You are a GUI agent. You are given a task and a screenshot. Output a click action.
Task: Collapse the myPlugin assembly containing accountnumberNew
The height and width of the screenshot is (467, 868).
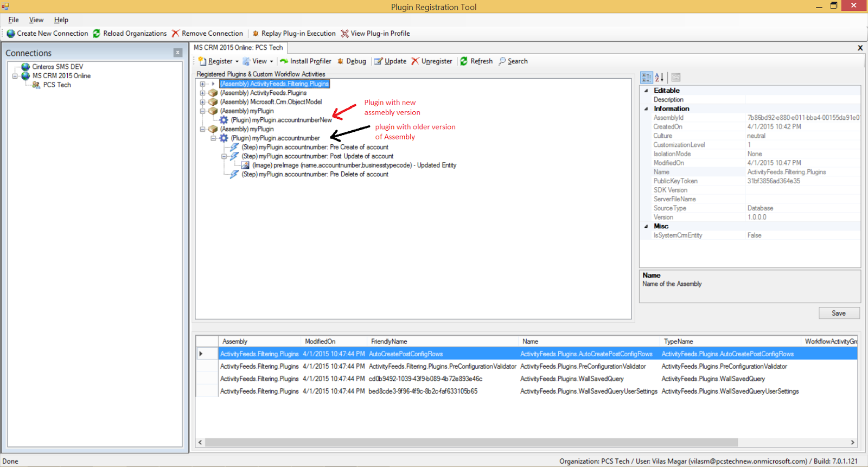pos(202,111)
